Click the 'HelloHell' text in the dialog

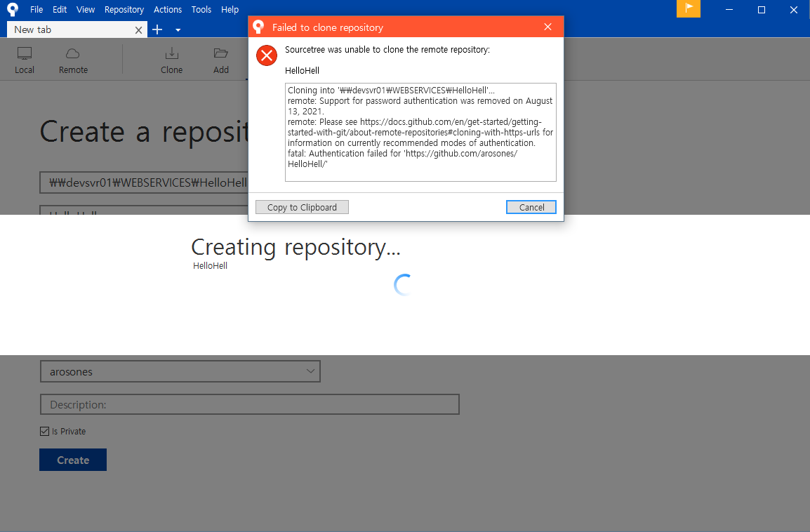(303, 70)
